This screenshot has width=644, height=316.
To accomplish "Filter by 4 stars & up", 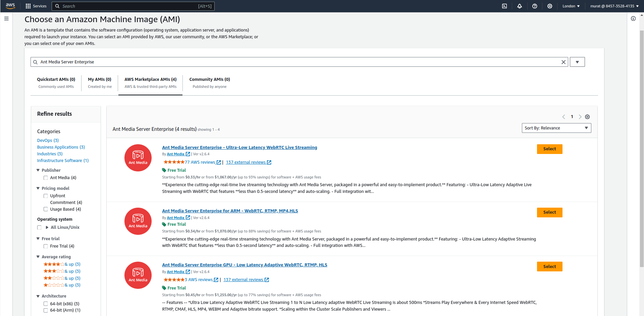I will click(62, 264).
